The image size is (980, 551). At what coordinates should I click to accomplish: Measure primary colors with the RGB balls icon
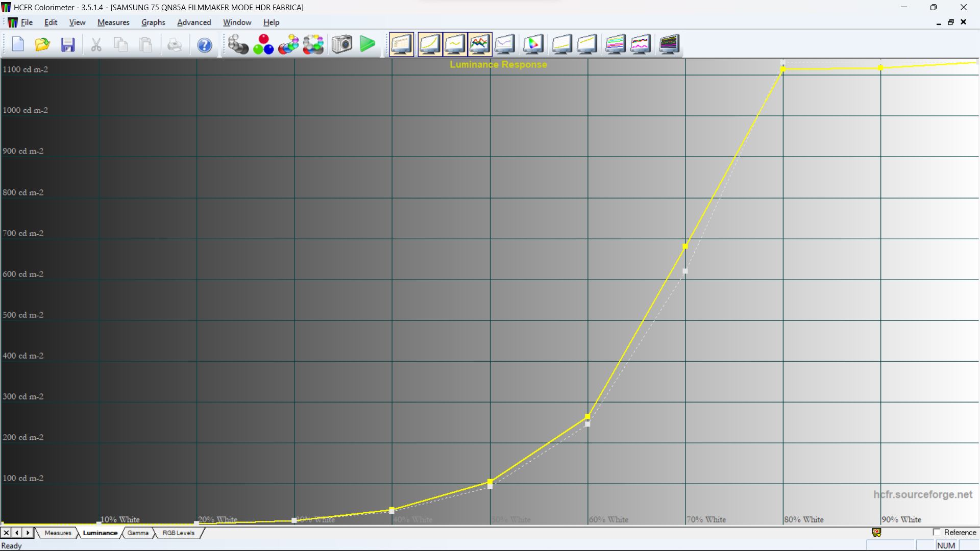click(263, 44)
